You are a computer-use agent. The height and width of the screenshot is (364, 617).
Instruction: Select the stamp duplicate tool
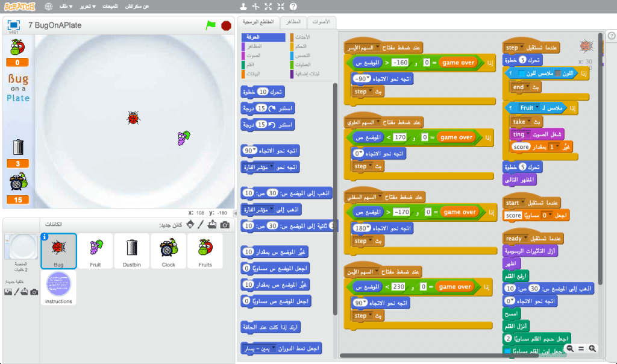(242, 7)
